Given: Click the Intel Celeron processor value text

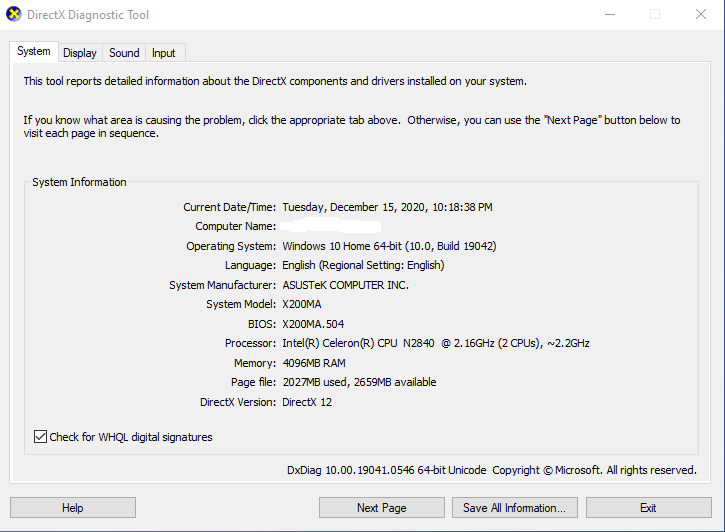Looking at the screenshot, I should (x=435, y=343).
